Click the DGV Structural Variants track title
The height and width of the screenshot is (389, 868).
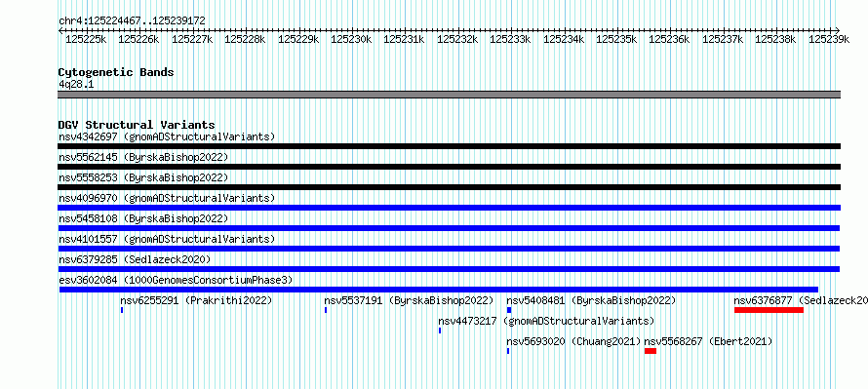pyautogui.click(x=137, y=125)
